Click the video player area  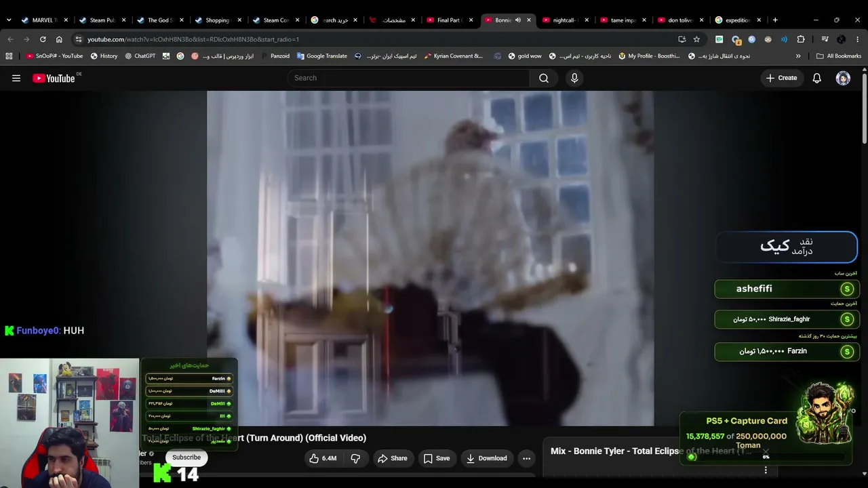pos(431,258)
